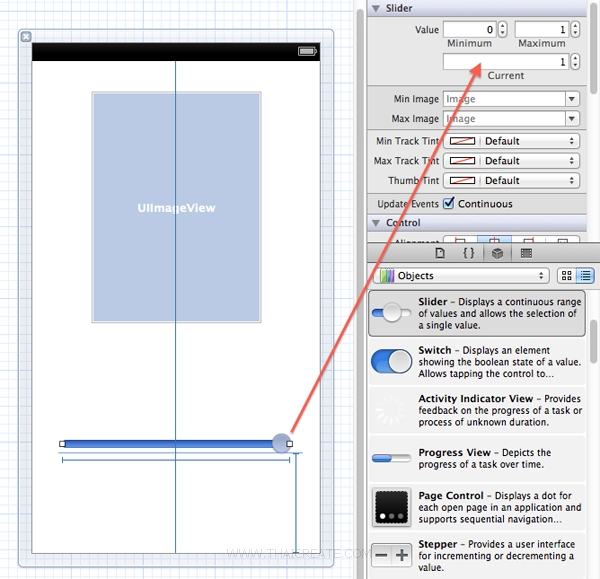Open the Min Track Tint Default dropdown
The width and height of the screenshot is (600, 579).
511,141
